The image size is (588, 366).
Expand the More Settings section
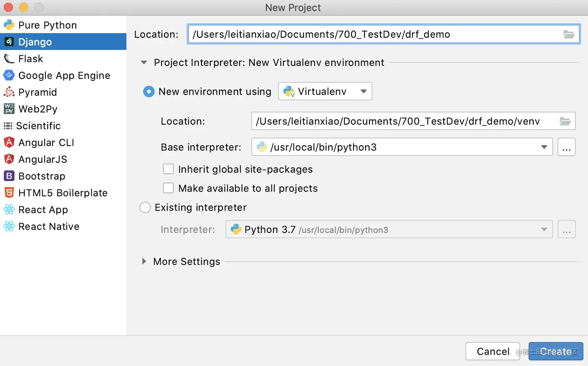click(144, 262)
